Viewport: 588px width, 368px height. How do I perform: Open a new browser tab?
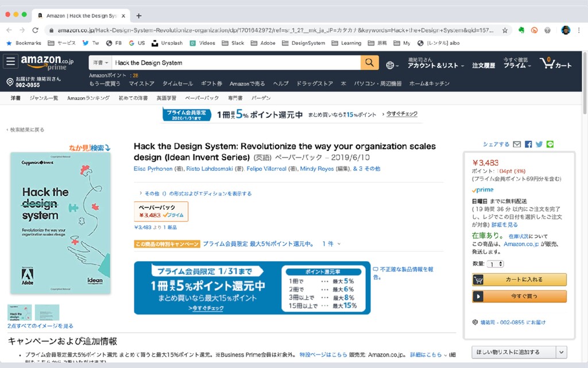139,16
